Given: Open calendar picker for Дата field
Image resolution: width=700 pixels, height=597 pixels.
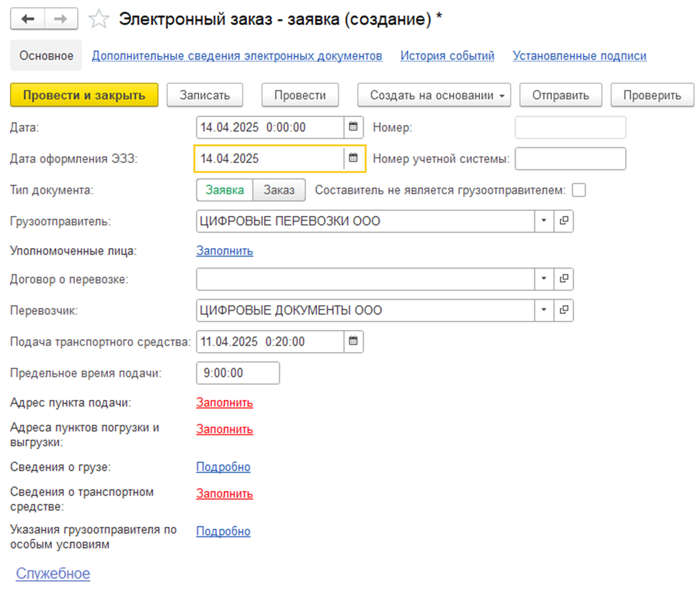Looking at the screenshot, I should click(x=353, y=127).
